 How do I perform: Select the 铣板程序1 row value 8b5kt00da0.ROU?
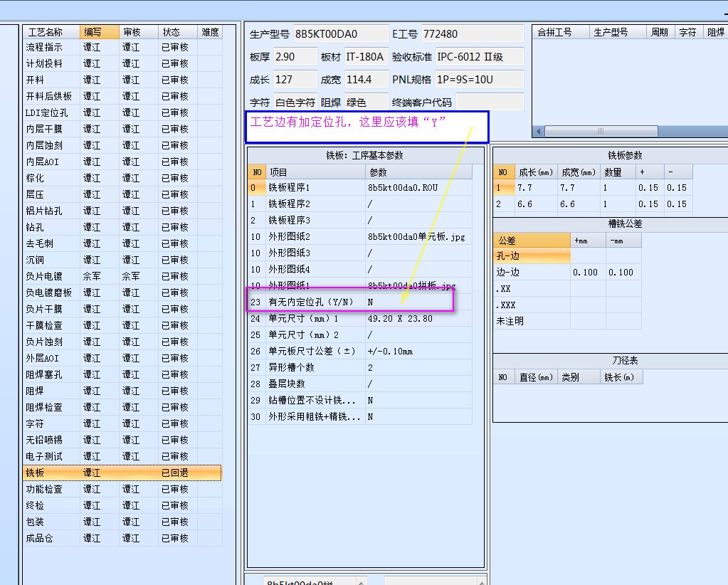pyautogui.click(x=403, y=188)
